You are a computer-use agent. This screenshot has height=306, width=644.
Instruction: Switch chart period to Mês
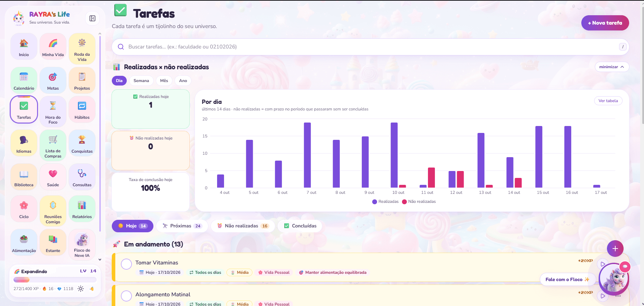(x=164, y=81)
